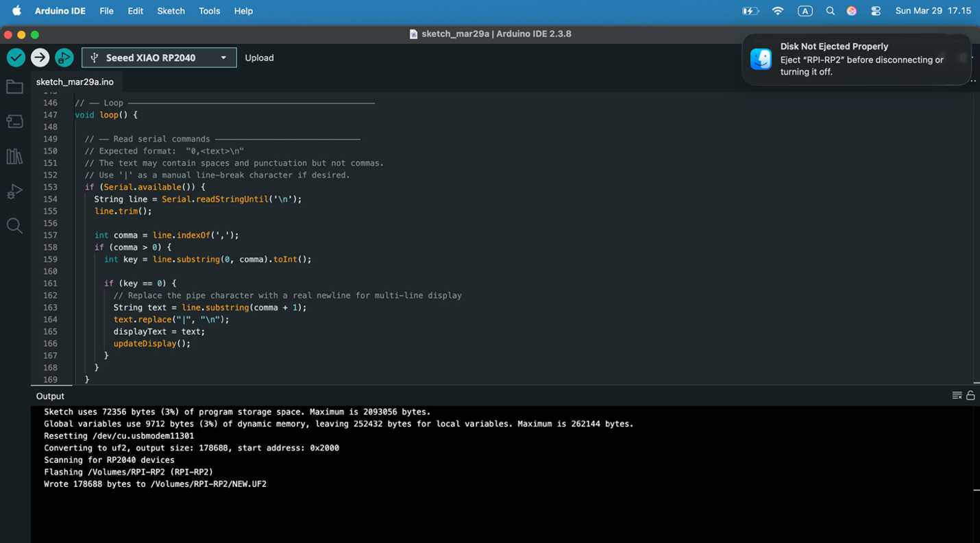Screen dimensions: 980x543
Task: Click the 'updateDisplay();' code line
Action: pyautogui.click(x=151, y=344)
